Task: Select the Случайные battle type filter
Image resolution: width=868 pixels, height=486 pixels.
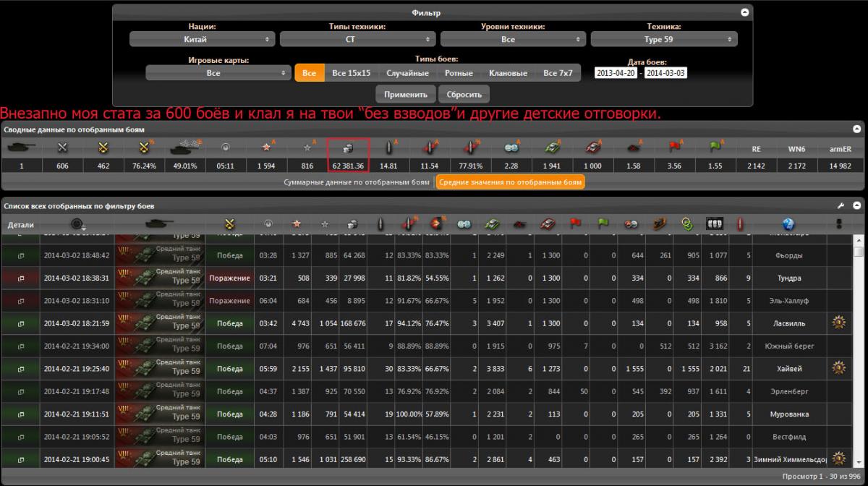Action: pos(407,73)
